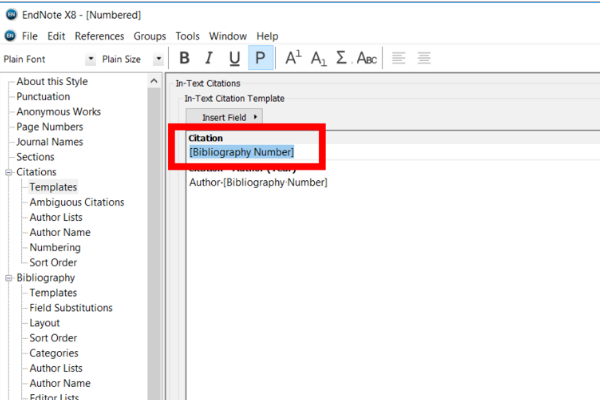Select Author Name under Bibliography
600x400 pixels.
coord(60,383)
